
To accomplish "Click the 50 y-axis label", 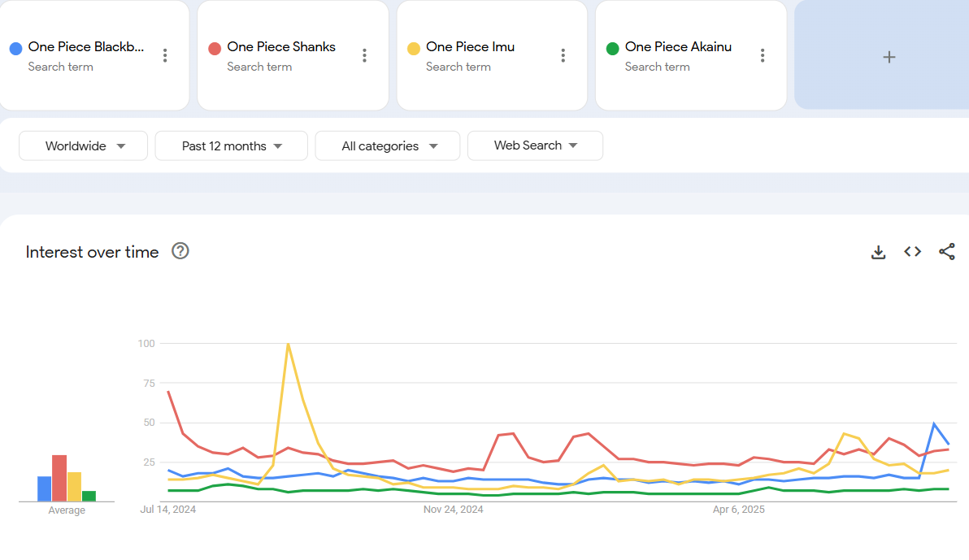I will [149, 423].
